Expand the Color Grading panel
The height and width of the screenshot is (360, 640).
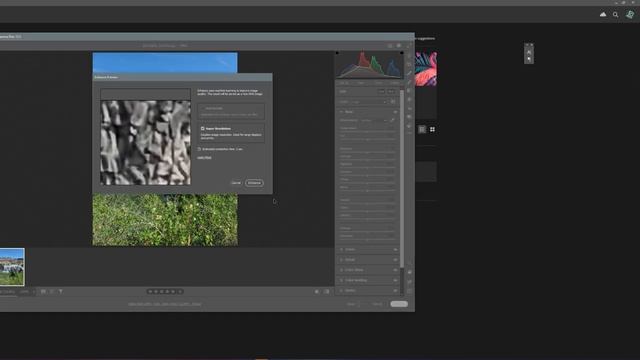(x=341, y=280)
